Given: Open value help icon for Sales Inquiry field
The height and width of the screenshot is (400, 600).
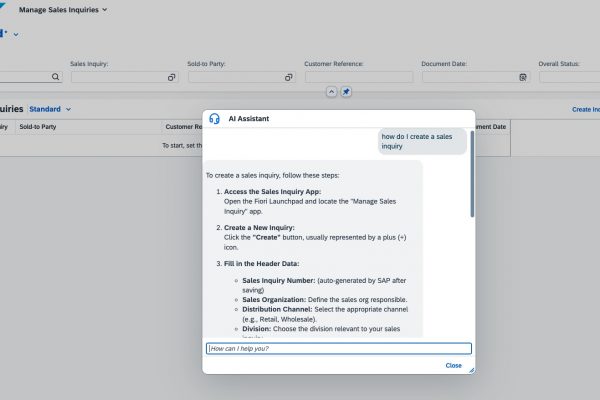Looking at the screenshot, I should pos(171,77).
